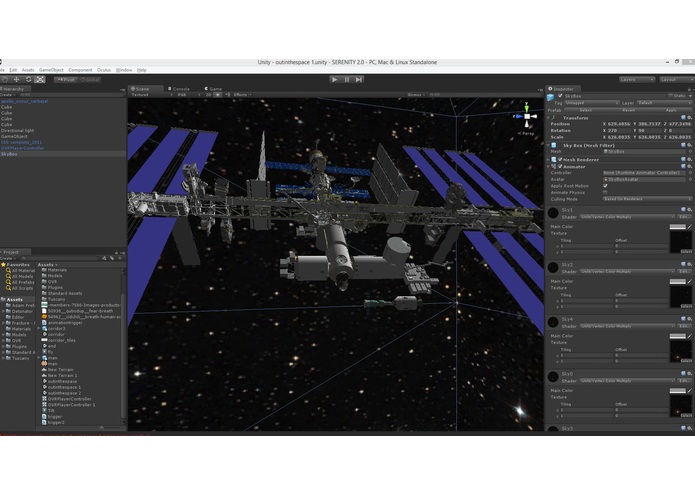Viewport: 695px width, 494px height.
Task: Open the Sky2 Main Color swatch
Action: coord(677,281)
